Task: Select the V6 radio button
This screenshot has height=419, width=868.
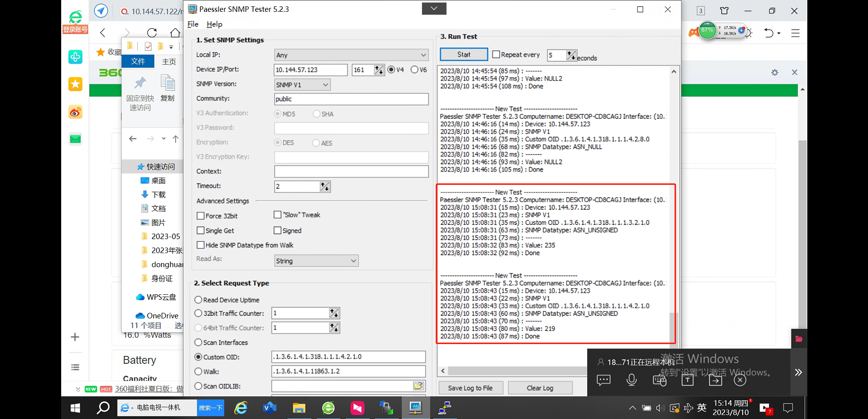Action: (415, 70)
